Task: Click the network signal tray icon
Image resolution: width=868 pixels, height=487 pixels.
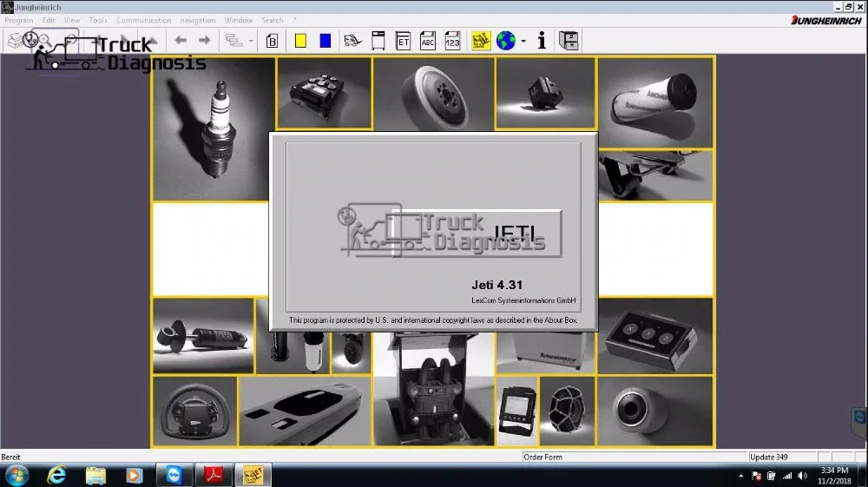Action: coord(786,476)
